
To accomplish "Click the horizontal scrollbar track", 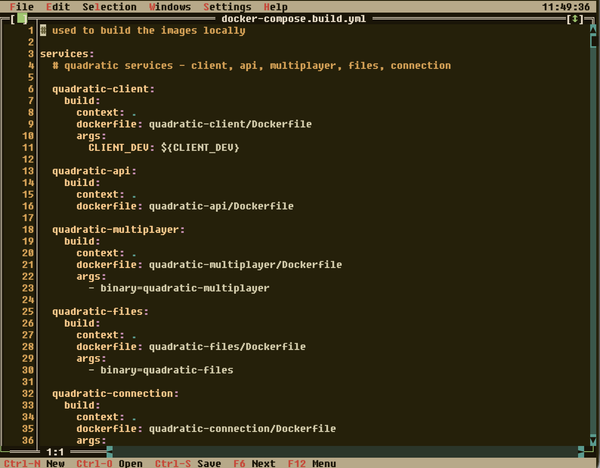I will 345,452.
